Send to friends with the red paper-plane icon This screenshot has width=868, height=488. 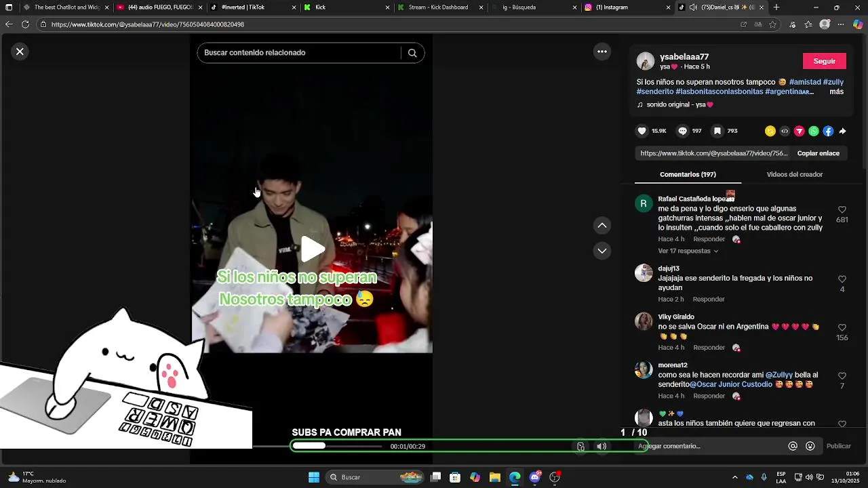click(x=799, y=131)
